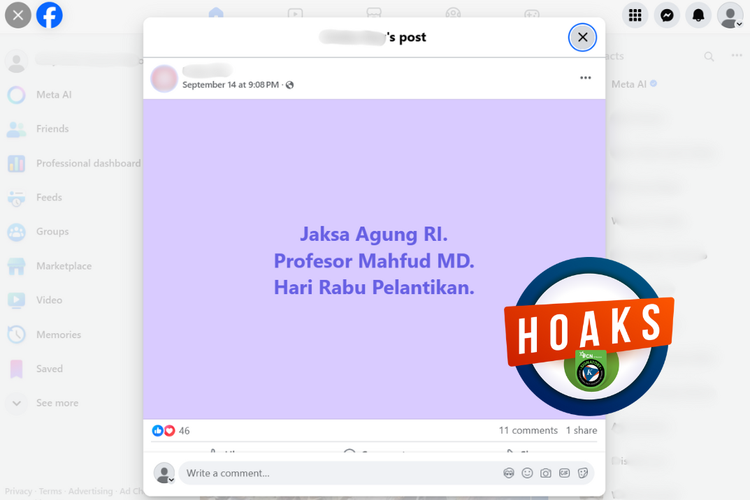Open the Messenger chat icon
This screenshot has width=750, height=500.
666,15
